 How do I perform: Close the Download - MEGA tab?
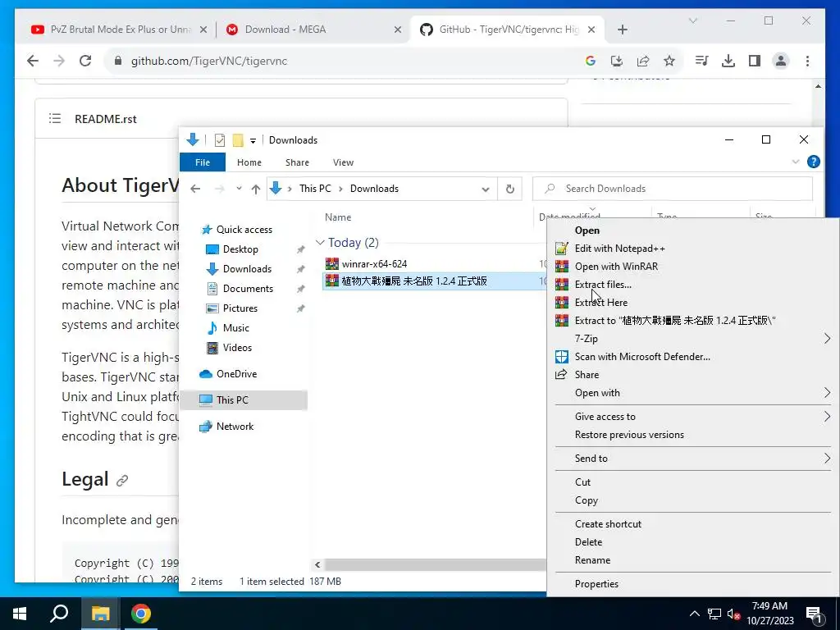398,30
